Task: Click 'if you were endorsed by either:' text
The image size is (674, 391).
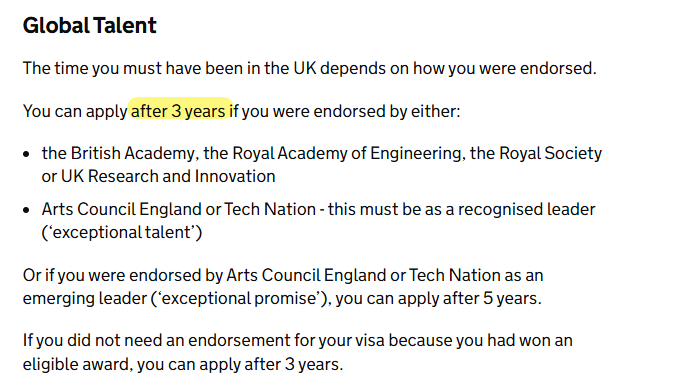Action: tap(345, 111)
